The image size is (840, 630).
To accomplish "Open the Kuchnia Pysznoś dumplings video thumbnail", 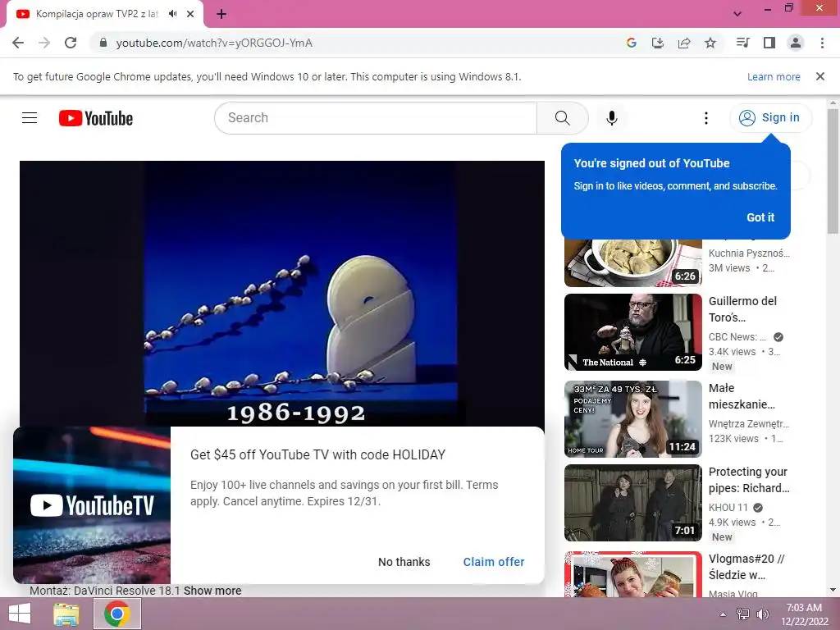I will [x=632, y=263].
